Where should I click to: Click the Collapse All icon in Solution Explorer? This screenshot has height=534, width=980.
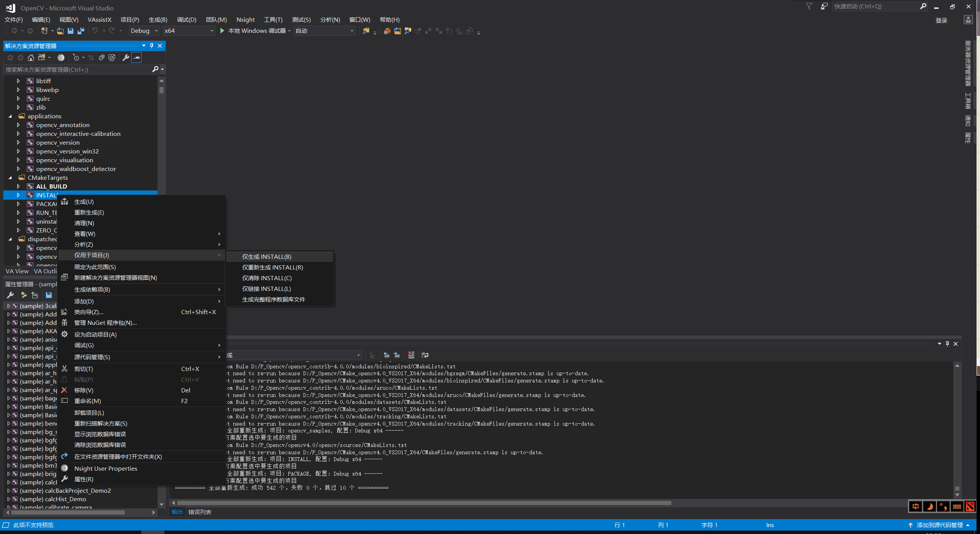(101, 58)
